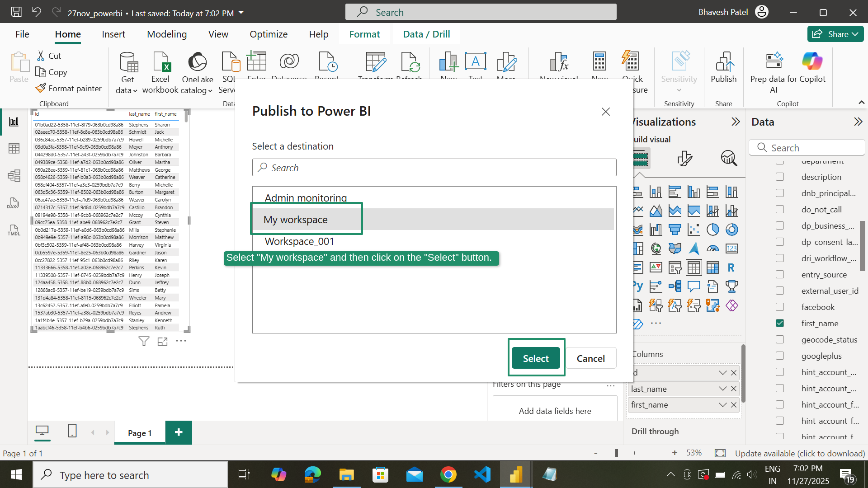Screen dimensions: 868x488
Task: Switch to the Modeling tab
Action: point(166,34)
